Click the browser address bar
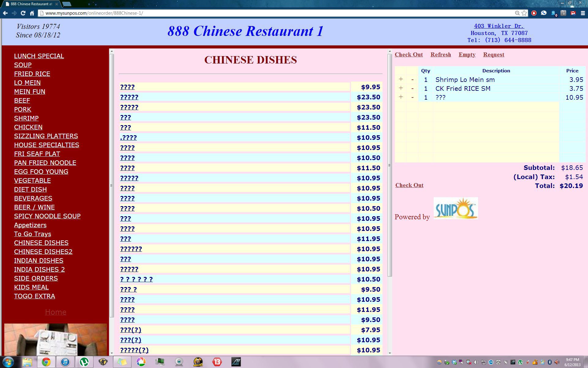The height and width of the screenshot is (368, 588). pos(276,13)
